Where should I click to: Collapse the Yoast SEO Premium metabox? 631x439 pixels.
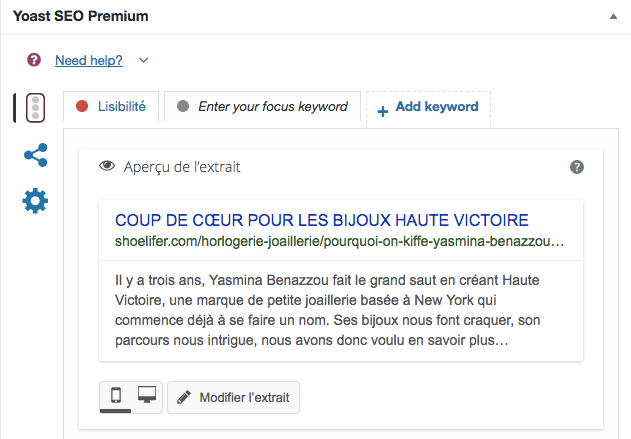point(613,16)
